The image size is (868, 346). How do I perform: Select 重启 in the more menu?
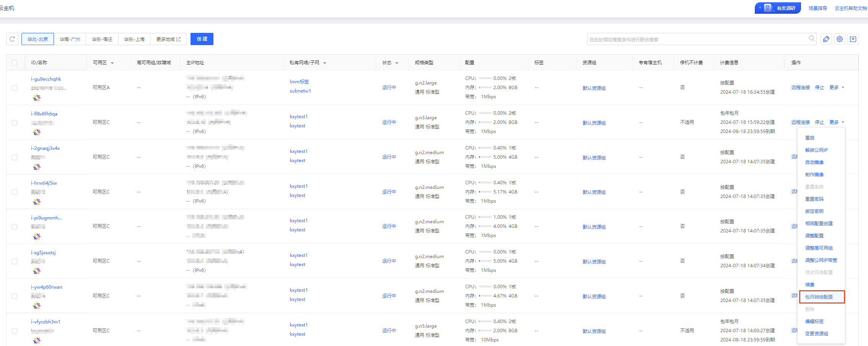pyautogui.click(x=810, y=138)
